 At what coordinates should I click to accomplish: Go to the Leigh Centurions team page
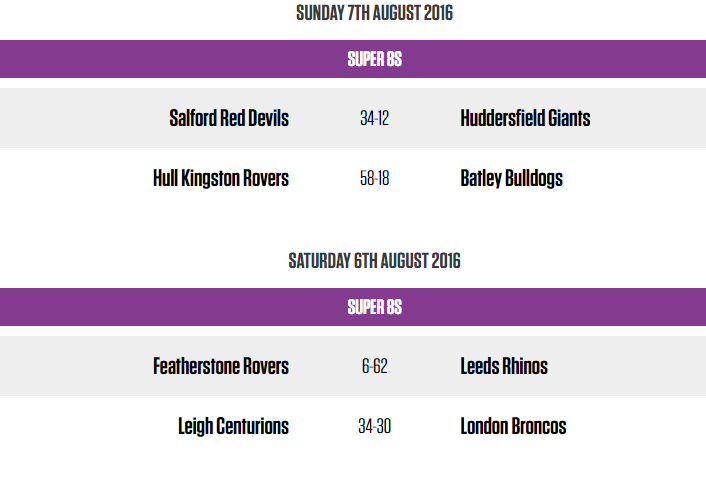(x=233, y=426)
